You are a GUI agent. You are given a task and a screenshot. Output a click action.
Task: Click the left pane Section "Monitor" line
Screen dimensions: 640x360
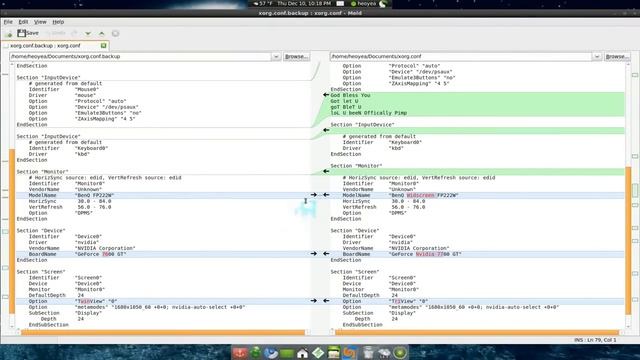42,172
